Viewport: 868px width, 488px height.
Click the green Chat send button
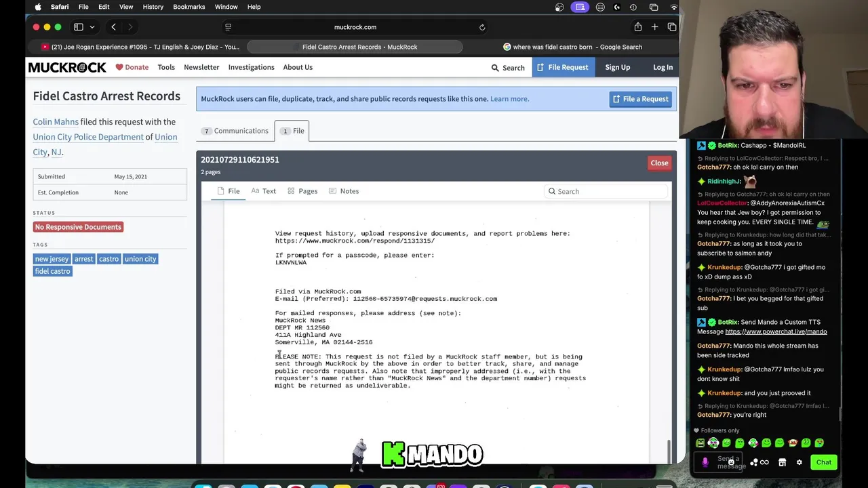823,462
